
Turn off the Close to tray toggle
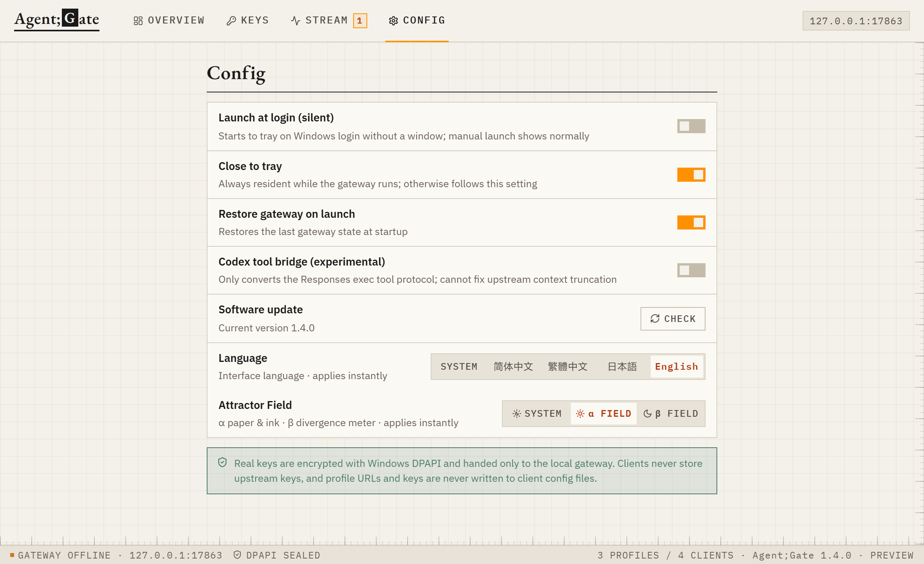coord(691,175)
